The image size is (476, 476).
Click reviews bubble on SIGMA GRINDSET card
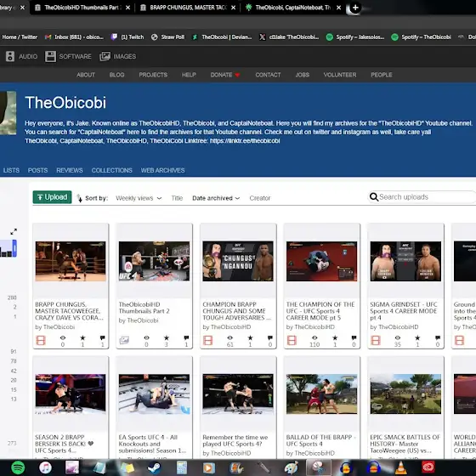pos(438,337)
